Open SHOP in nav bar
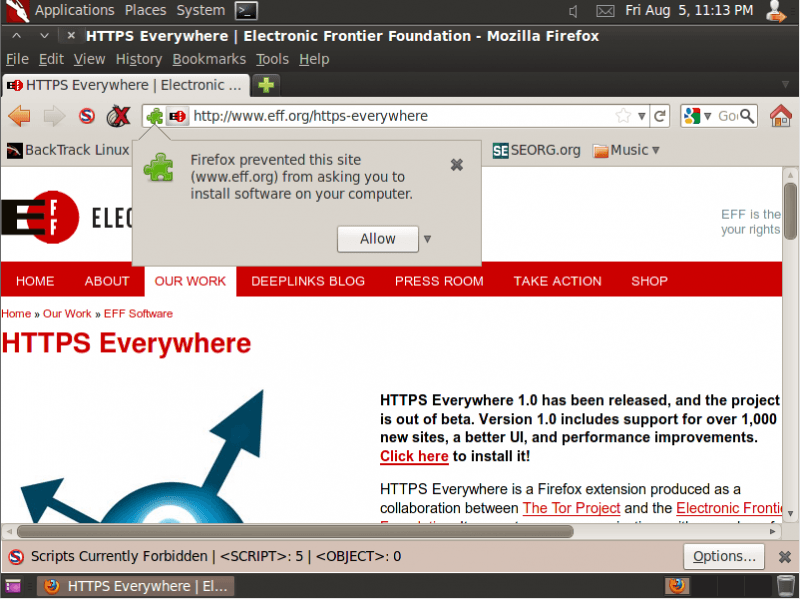The image size is (800, 600). point(649,281)
